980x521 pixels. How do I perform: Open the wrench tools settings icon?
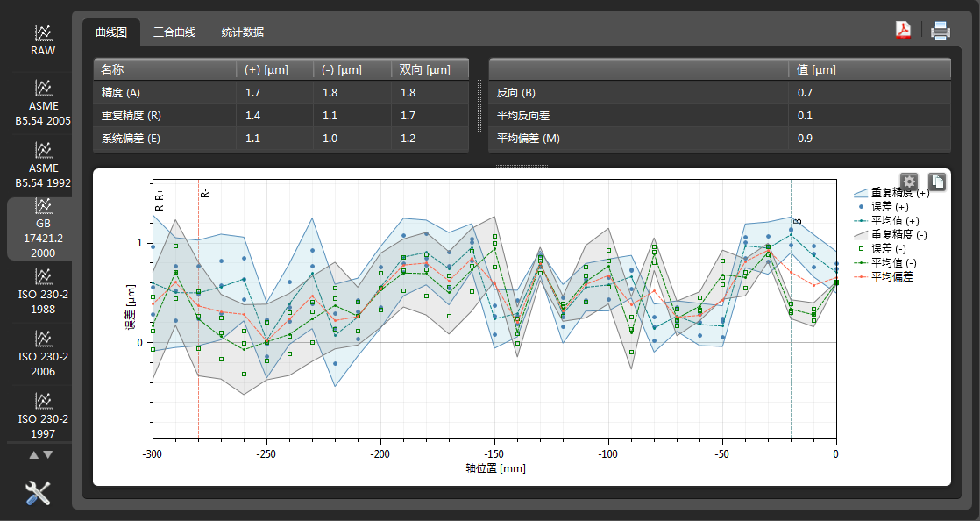(x=39, y=493)
